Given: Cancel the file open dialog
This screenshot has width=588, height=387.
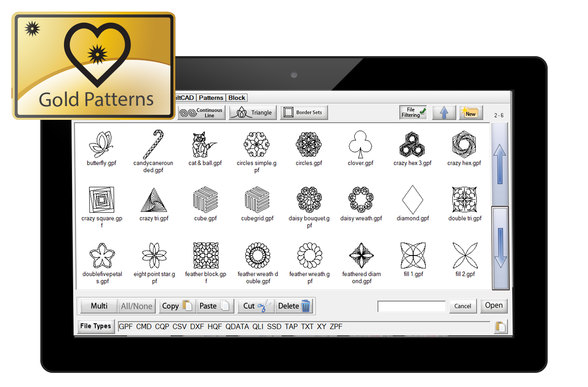Looking at the screenshot, I should tap(463, 306).
